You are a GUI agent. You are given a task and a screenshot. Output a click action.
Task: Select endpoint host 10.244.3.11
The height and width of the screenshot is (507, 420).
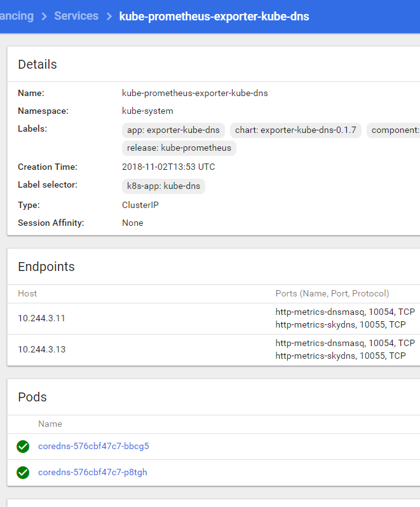tap(41, 319)
